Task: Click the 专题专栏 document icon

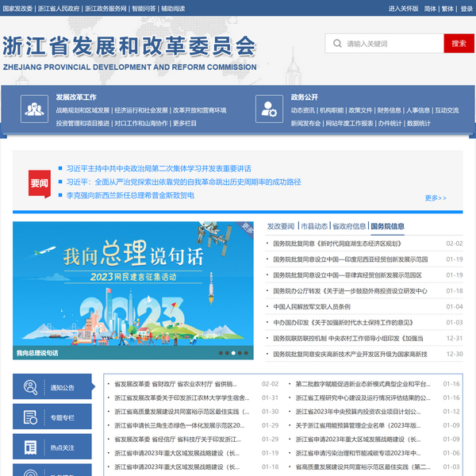Action: click(x=32, y=417)
